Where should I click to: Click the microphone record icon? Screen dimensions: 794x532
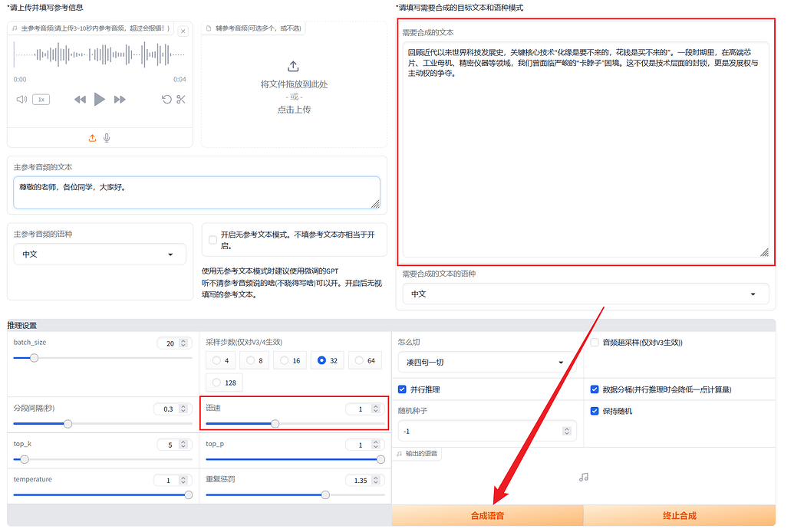pyautogui.click(x=107, y=138)
